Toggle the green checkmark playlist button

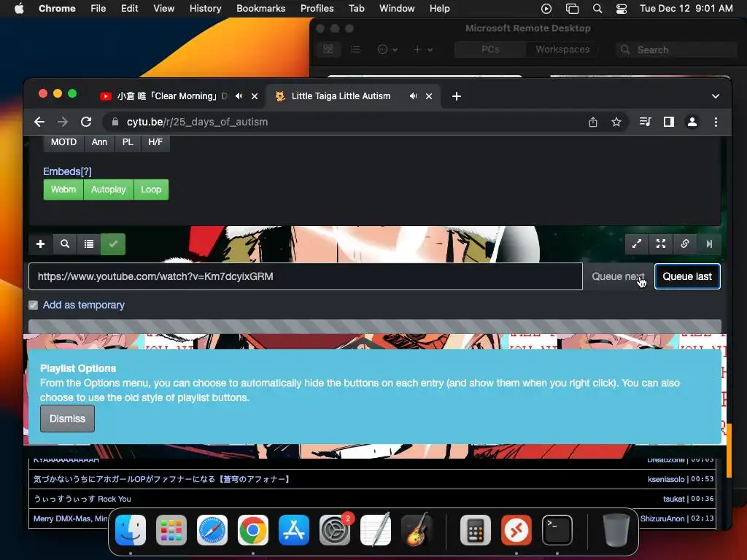tap(113, 244)
